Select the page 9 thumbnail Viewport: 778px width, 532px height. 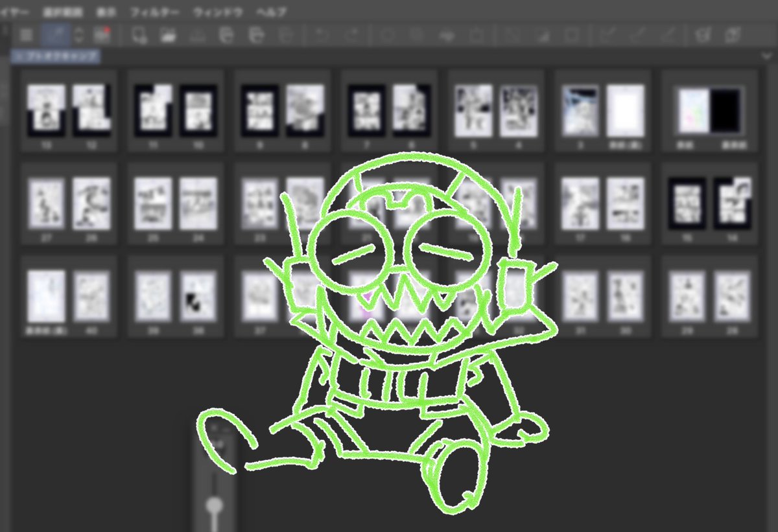click(x=260, y=111)
